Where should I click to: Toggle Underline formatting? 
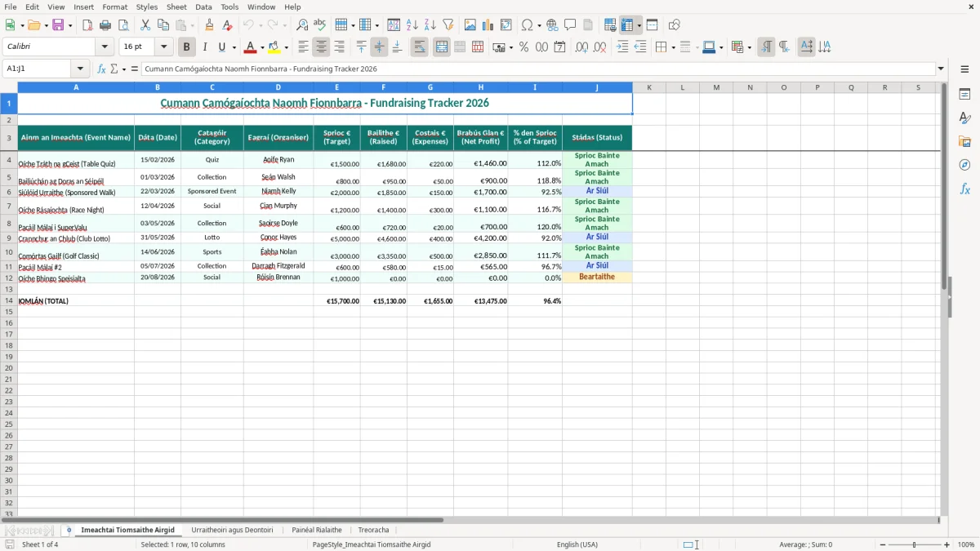[222, 47]
